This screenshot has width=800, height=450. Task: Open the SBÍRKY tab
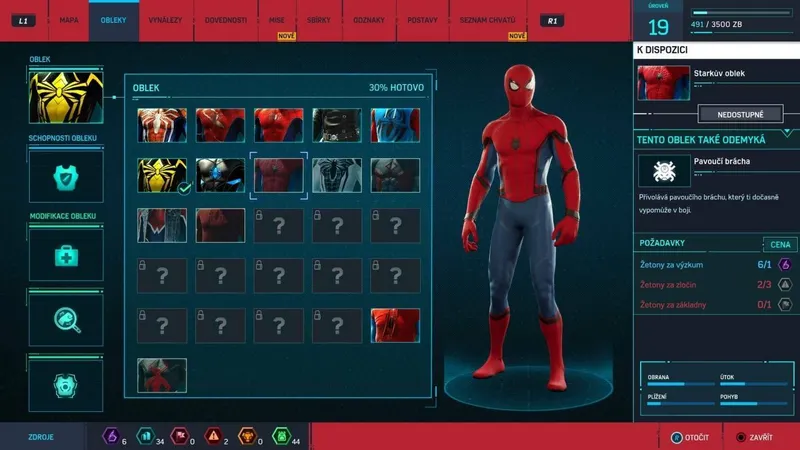pyautogui.click(x=319, y=20)
